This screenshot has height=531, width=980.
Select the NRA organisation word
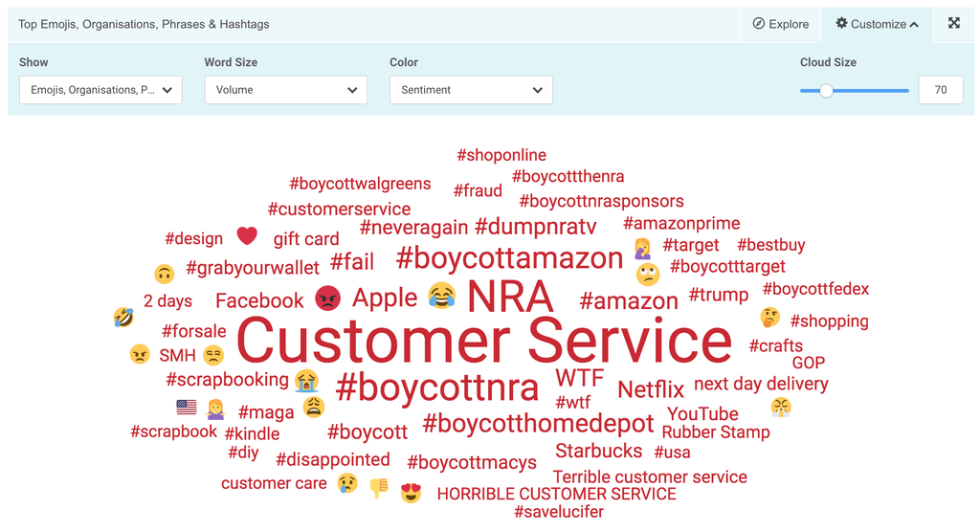[x=510, y=297]
